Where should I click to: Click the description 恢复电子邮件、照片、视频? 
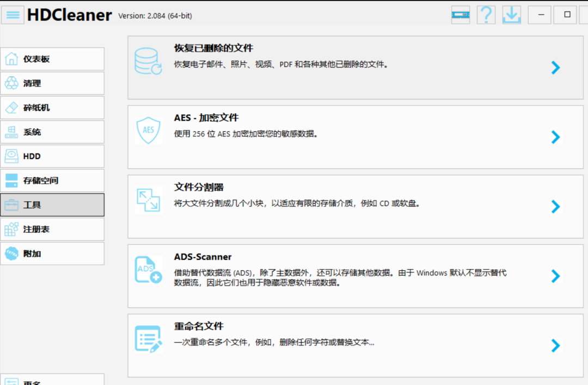(x=281, y=64)
